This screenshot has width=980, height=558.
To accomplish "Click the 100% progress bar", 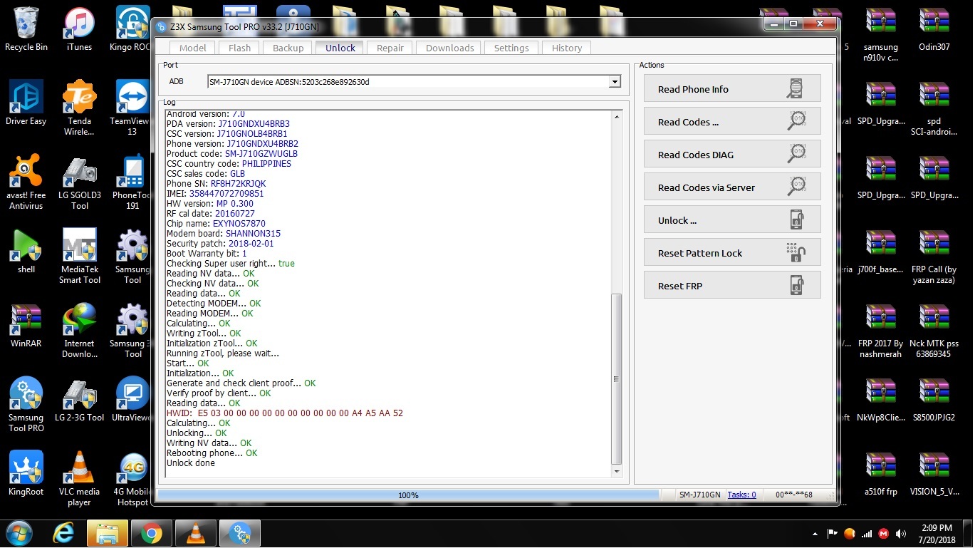I will click(x=408, y=495).
